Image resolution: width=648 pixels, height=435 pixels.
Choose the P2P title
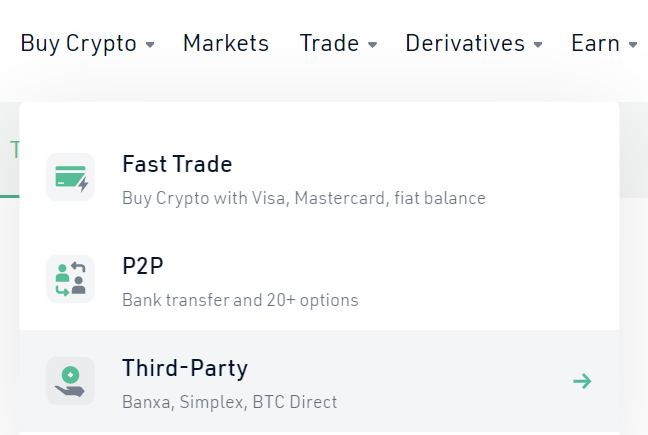142,266
